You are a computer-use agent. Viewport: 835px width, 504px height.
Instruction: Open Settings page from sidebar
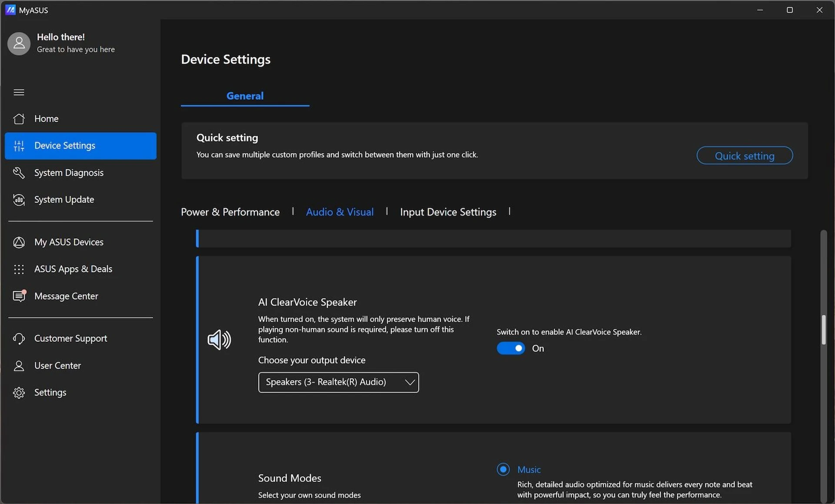80,393
